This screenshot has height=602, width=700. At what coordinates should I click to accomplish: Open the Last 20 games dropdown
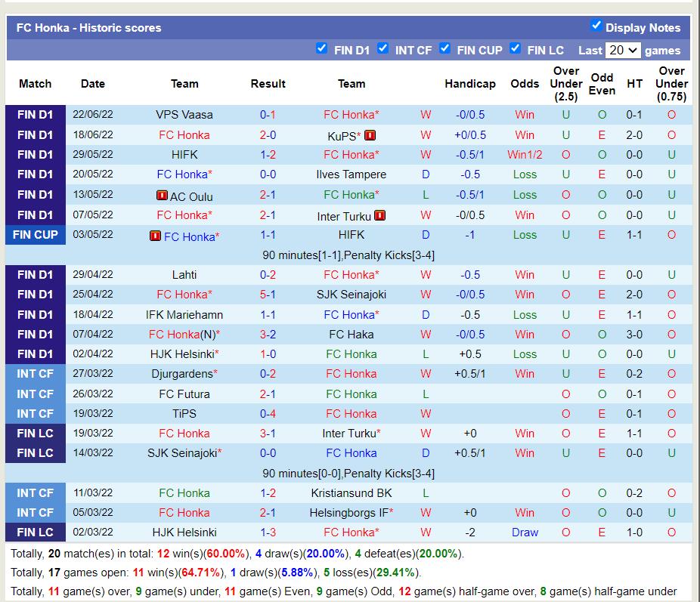tap(623, 51)
